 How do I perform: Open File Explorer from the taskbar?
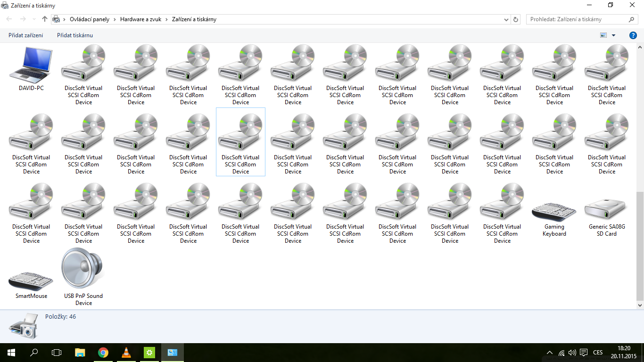[x=80, y=353]
